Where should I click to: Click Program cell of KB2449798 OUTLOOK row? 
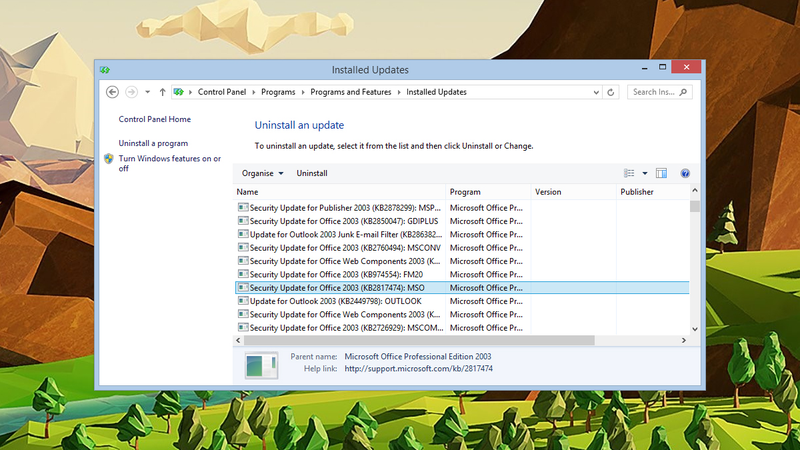[486, 301]
